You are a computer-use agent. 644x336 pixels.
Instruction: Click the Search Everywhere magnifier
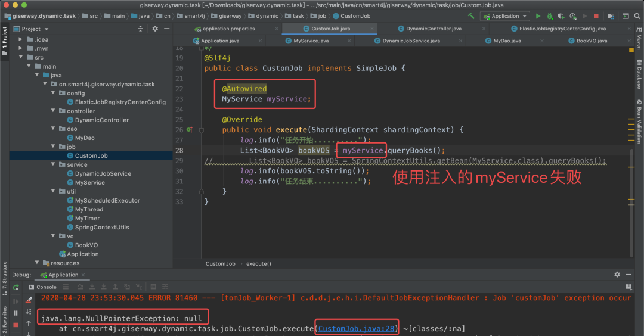tap(637, 16)
